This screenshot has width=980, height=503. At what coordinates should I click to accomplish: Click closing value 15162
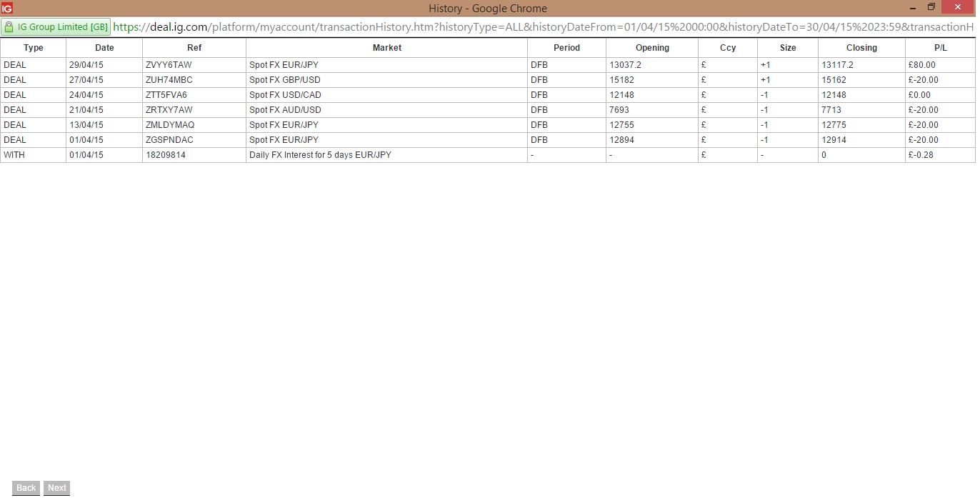(x=834, y=80)
